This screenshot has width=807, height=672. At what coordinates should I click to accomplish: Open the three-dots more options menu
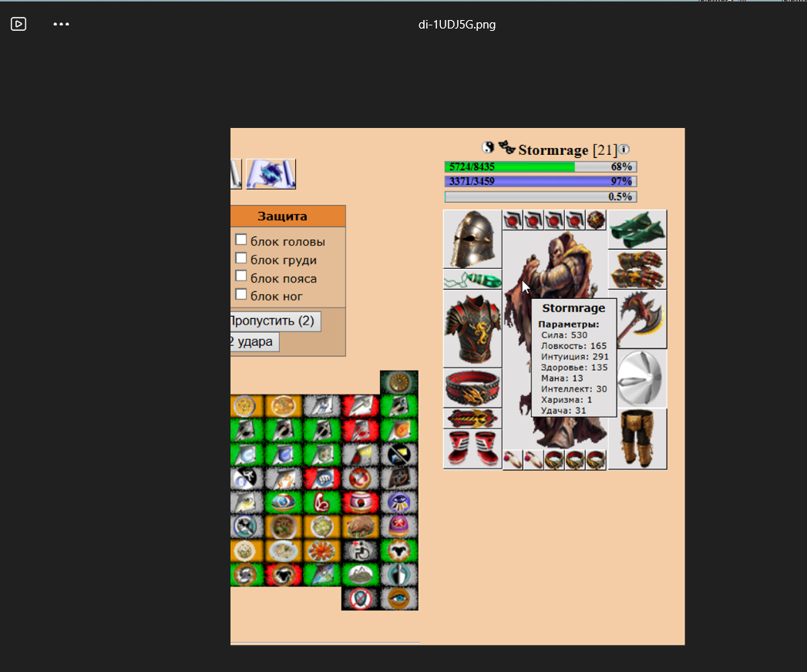61,24
